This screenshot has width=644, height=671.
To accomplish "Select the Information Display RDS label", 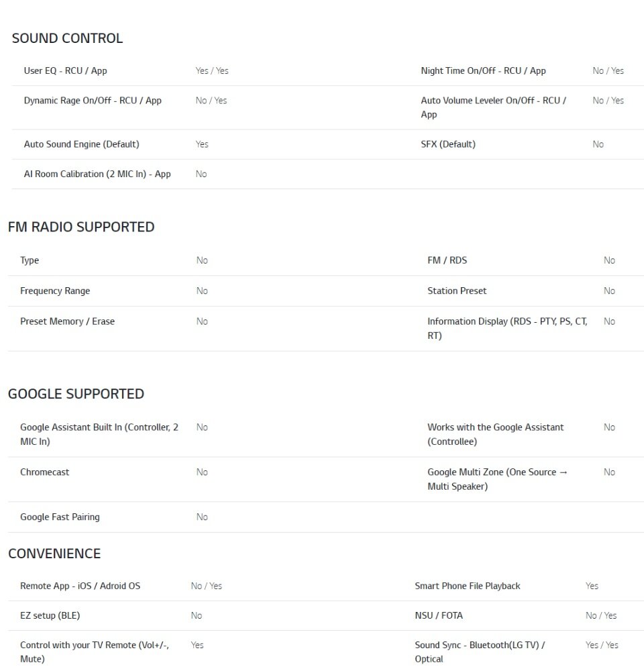I will tap(507, 328).
